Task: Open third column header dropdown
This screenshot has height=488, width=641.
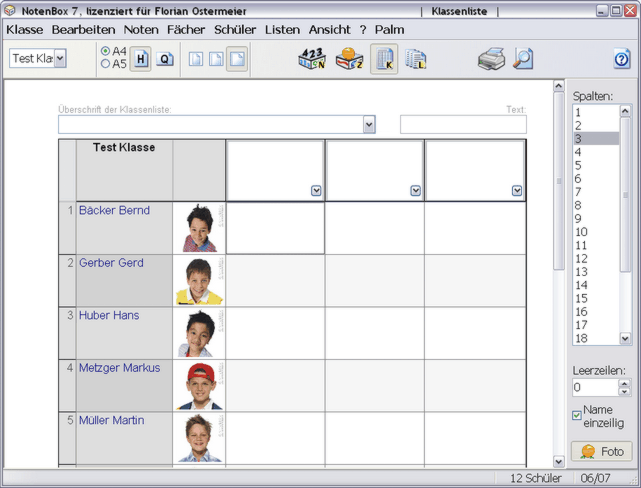Action: 517,190
